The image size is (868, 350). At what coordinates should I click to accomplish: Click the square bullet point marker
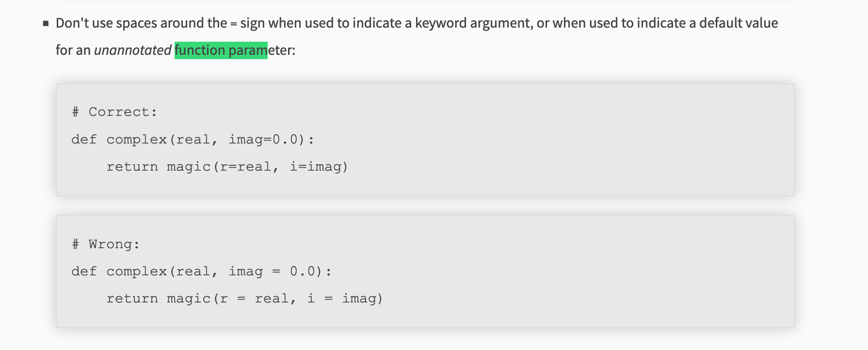(x=46, y=23)
